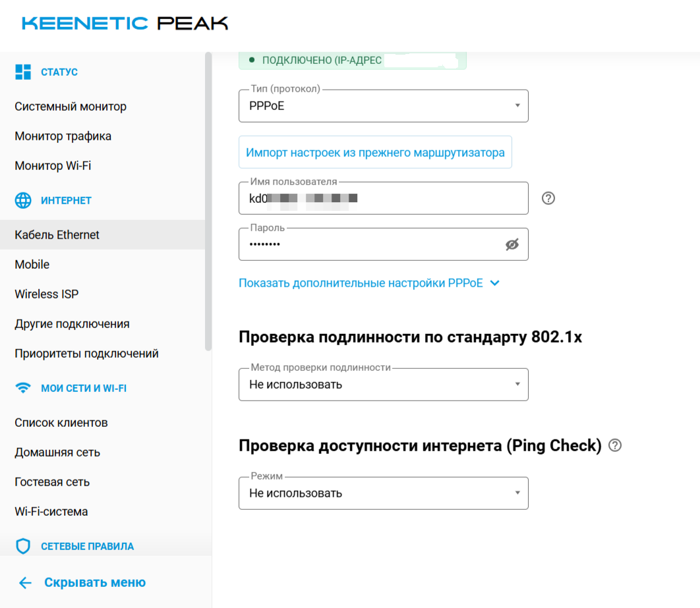Click the Статус dashboard icon
Image resolution: width=700 pixels, height=608 pixels.
tap(23, 72)
